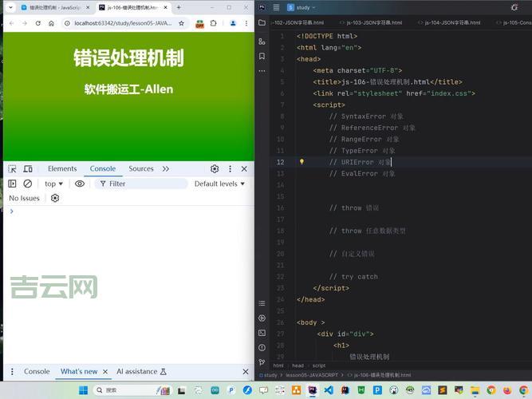The height and width of the screenshot is (399, 532).
Task: Click the console prompt input line
Action: (129, 211)
